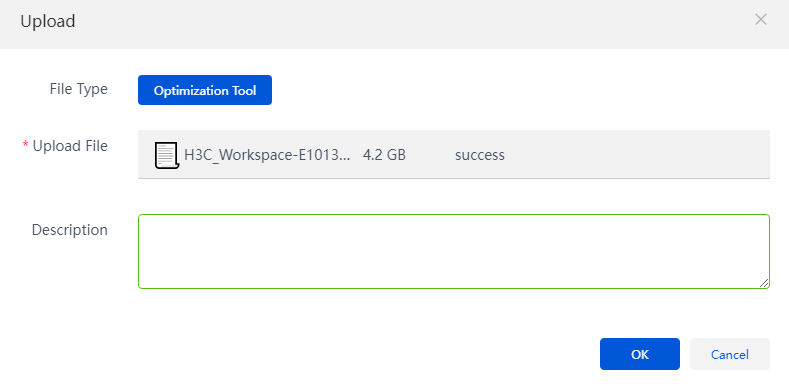Click the document icon beside the uploaded file
Image resolution: width=789 pixels, height=387 pixels.
pyautogui.click(x=167, y=156)
